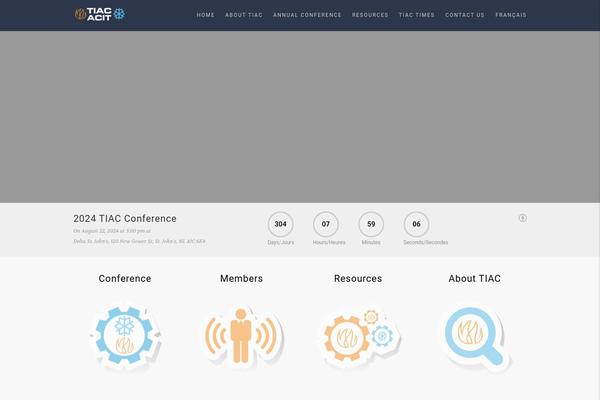The height and width of the screenshot is (400, 600).
Task: Click the Resources section heading below countdown
Action: point(358,279)
